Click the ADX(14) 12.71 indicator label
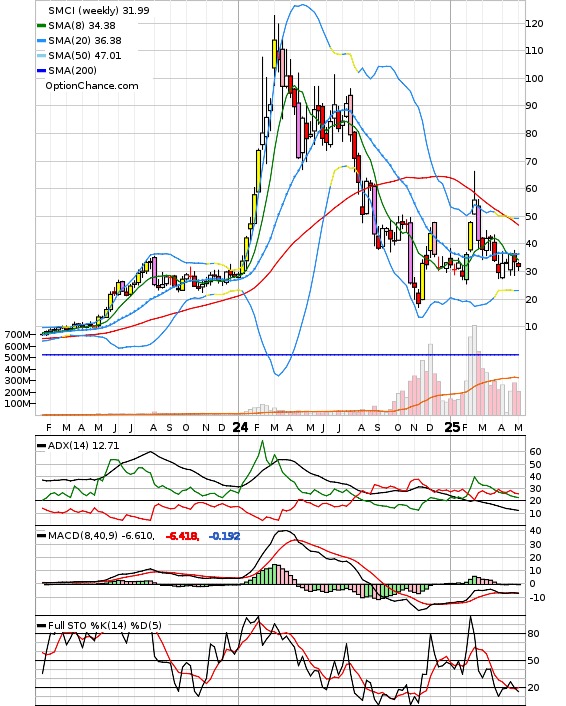Viewport: 566px width, 706px height. click(83, 445)
